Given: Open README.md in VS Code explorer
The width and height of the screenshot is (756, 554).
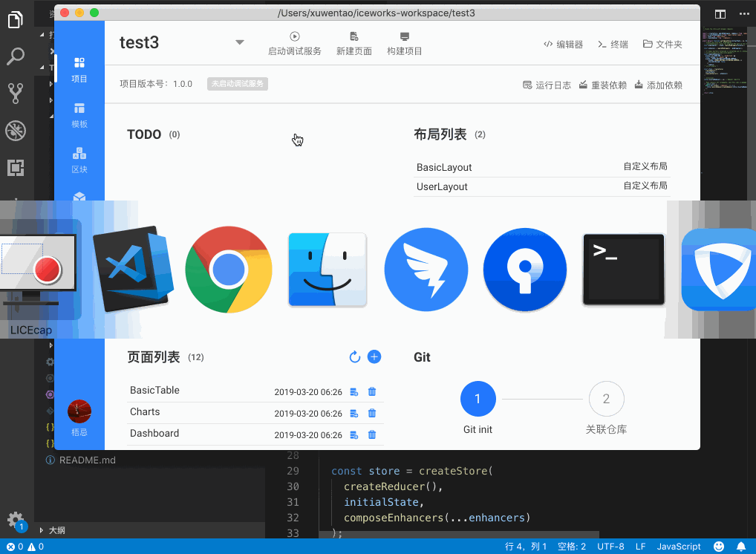Looking at the screenshot, I should pos(87,460).
